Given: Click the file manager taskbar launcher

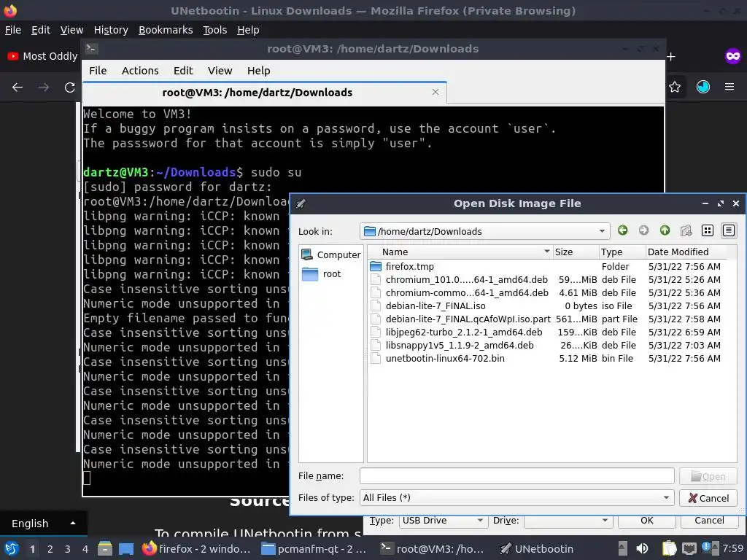Looking at the screenshot, I should click(105, 548).
